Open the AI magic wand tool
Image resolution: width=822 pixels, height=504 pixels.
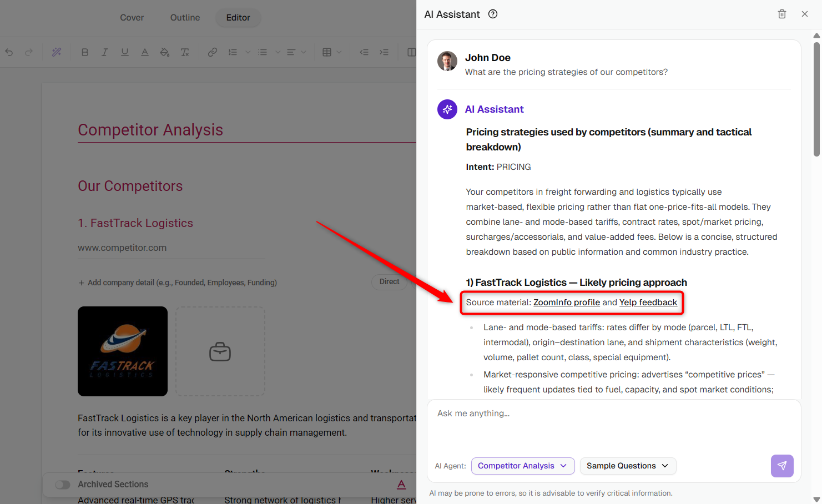click(x=57, y=52)
